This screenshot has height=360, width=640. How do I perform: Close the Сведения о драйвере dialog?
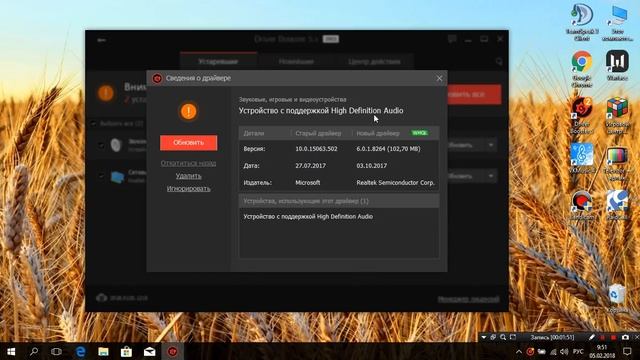click(x=439, y=78)
